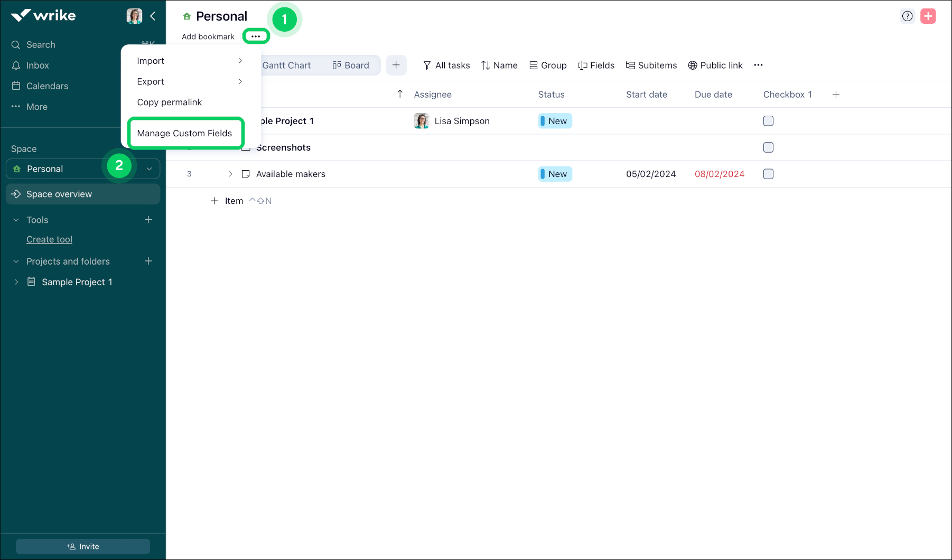Open the three-dot menu beside Add bookmark
This screenshot has height=560, width=952.
tap(256, 36)
